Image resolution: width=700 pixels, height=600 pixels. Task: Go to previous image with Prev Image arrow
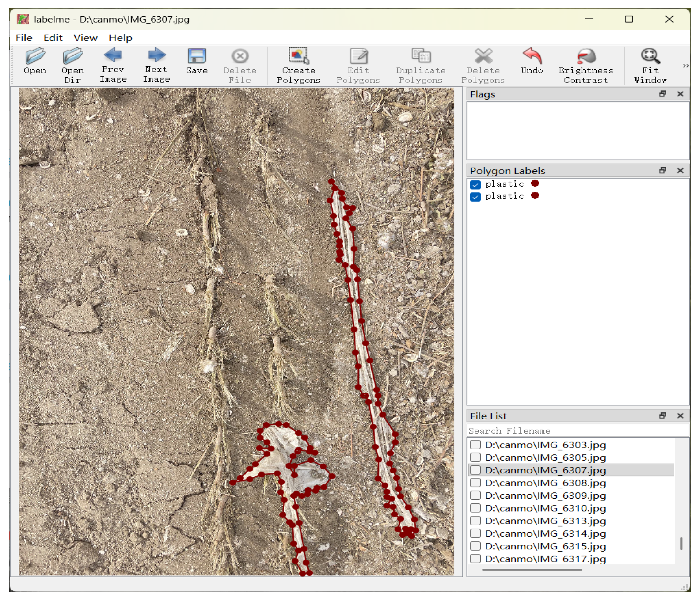click(x=113, y=55)
